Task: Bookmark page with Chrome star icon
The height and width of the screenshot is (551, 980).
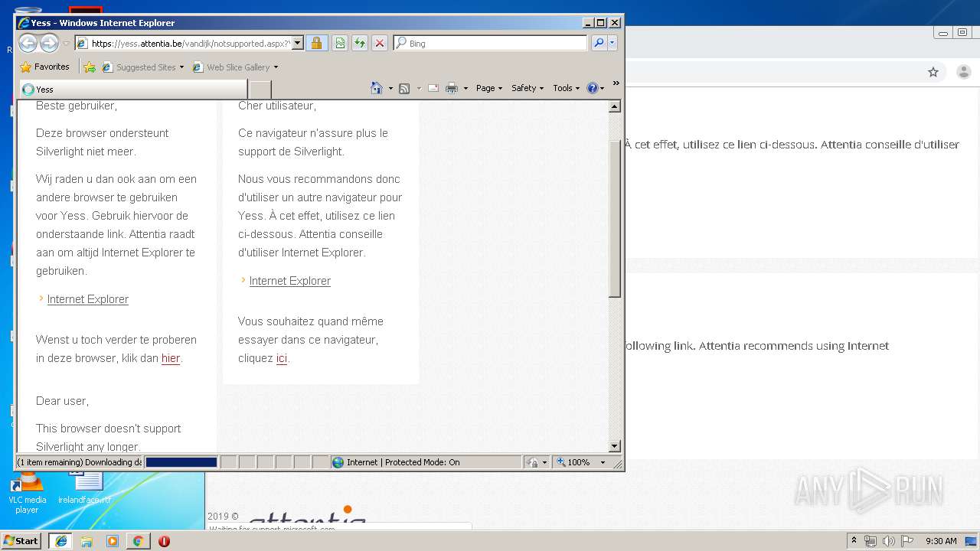Action: 933,72
